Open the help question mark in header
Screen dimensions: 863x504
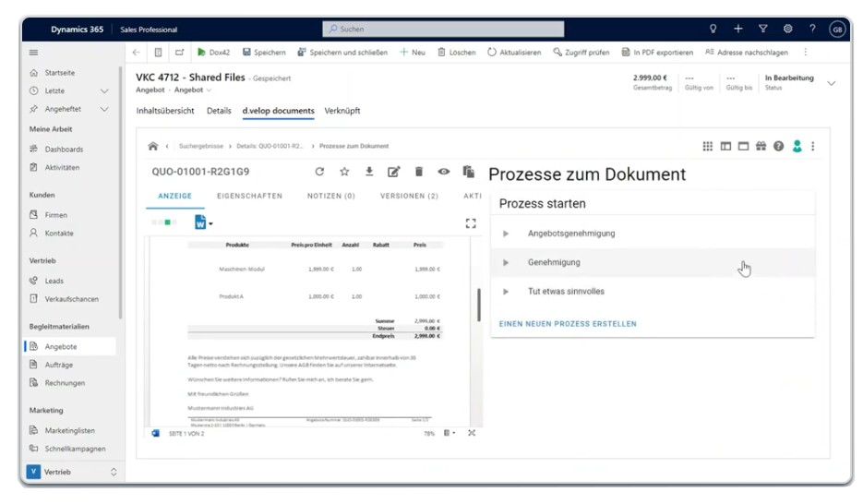(x=812, y=29)
